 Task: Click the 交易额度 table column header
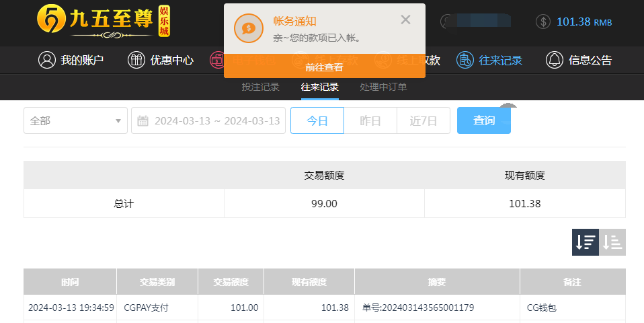click(231, 282)
